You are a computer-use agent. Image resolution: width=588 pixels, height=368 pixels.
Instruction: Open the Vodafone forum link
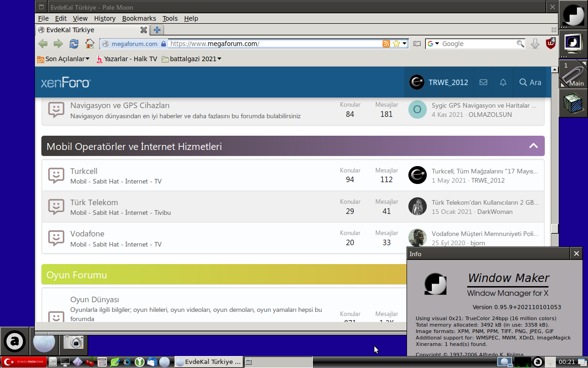tap(87, 234)
